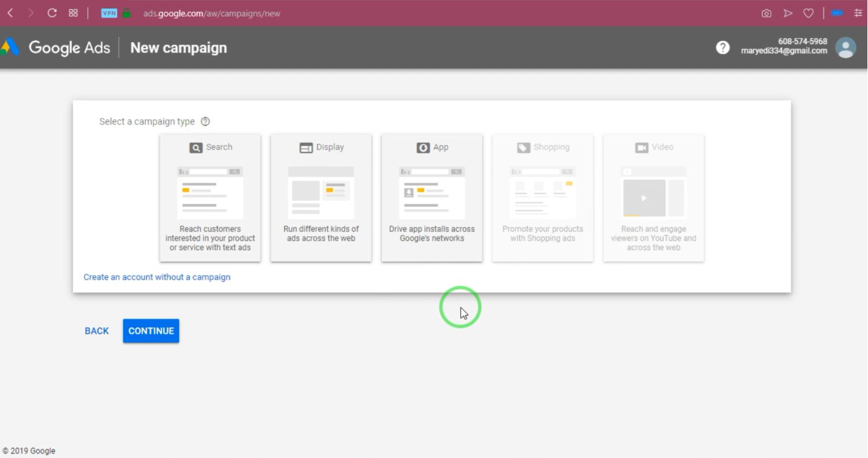
Task: Click the 'New campaign' page title
Action: pos(178,48)
